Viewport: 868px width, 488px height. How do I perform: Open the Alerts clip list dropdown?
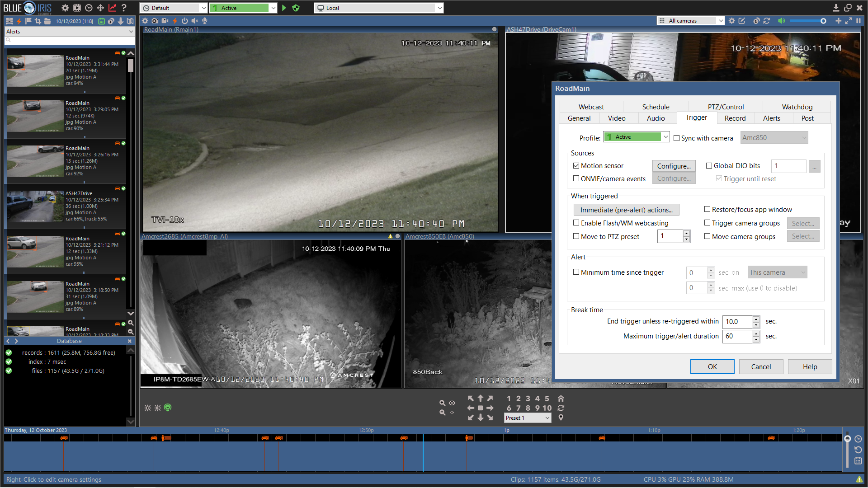click(x=70, y=32)
